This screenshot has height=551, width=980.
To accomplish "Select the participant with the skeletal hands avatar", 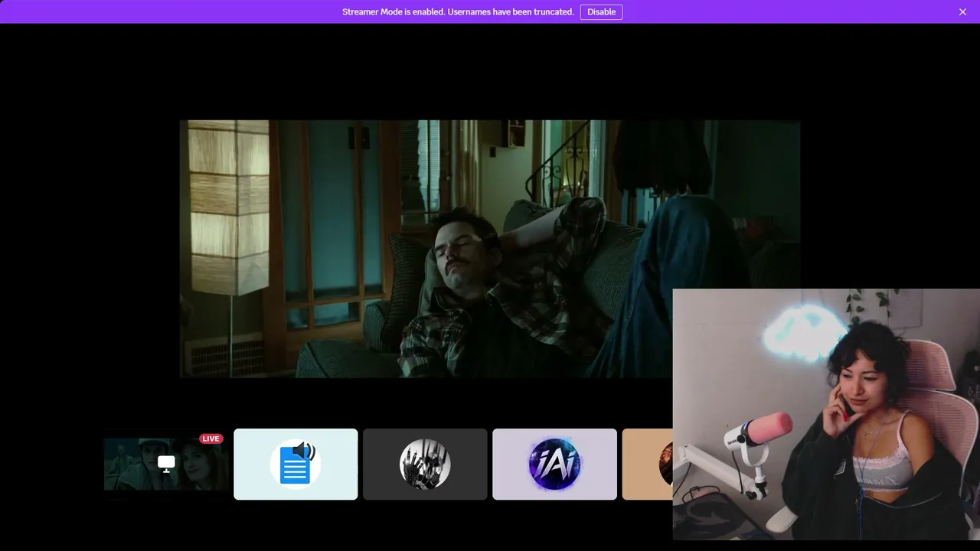I will (425, 464).
